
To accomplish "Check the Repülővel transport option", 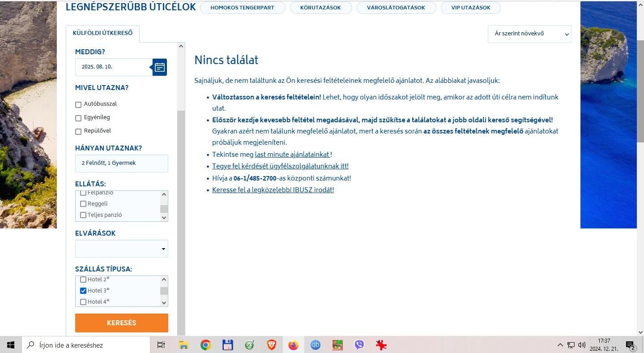I will click(78, 131).
